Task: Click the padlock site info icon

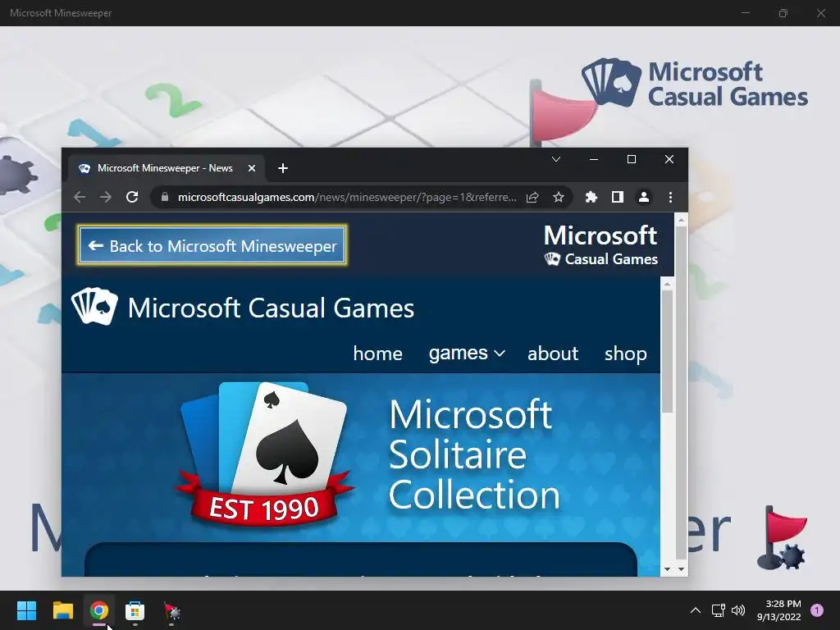Action: tap(165, 197)
